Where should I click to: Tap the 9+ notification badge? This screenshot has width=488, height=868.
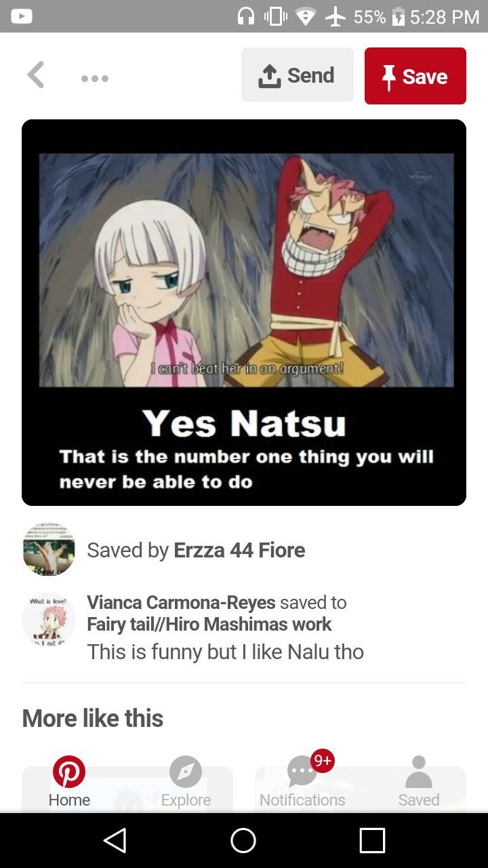(323, 762)
